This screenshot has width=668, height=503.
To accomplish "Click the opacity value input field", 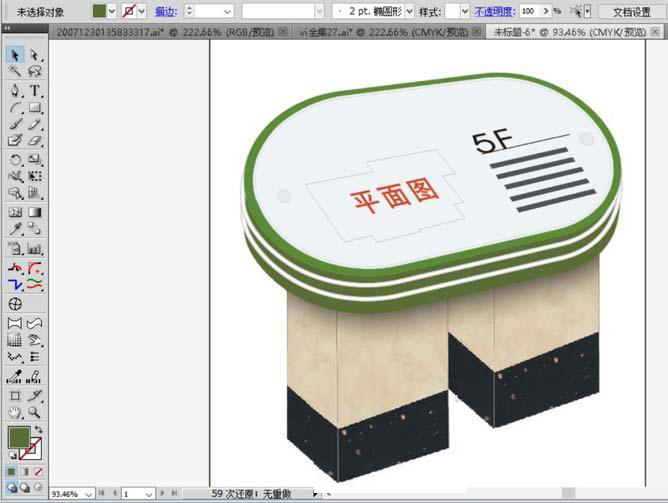I will pos(530,11).
